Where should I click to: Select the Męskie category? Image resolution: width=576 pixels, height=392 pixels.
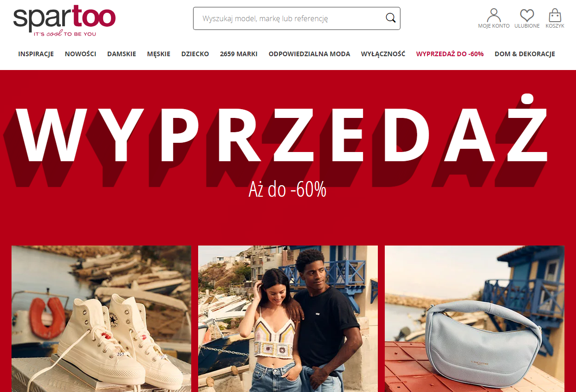pyautogui.click(x=159, y=54)
